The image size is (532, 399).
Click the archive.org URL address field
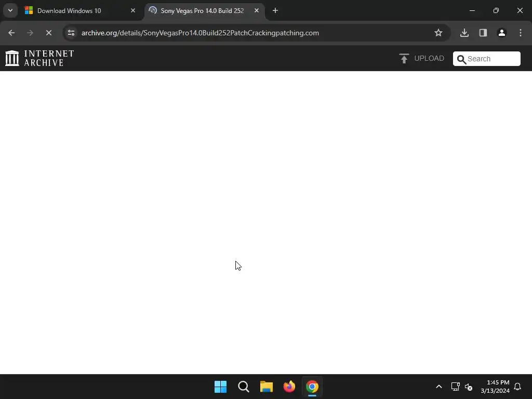click(256, 33)
